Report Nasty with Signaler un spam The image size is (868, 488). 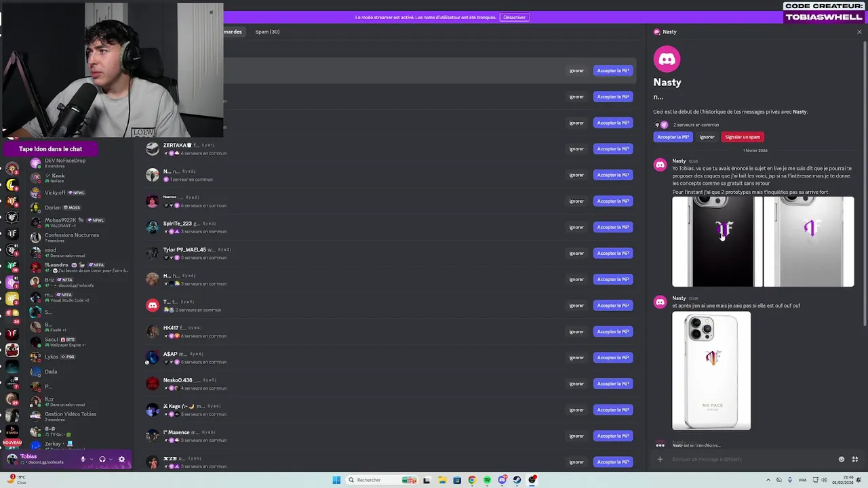click(x=743, y=137)
